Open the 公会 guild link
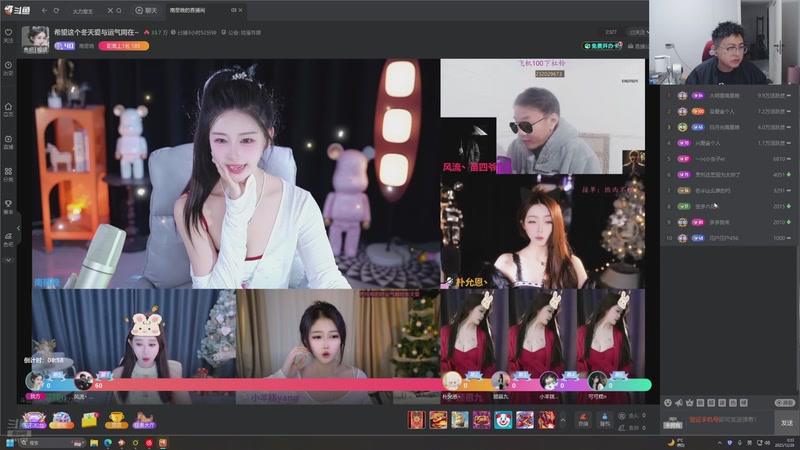 (x=241, y=32)
